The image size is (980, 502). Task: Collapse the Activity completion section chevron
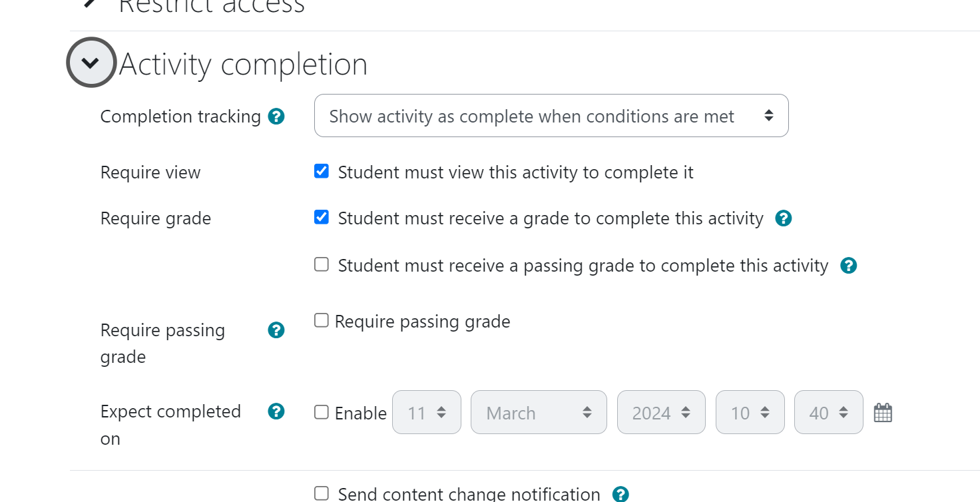(91, 63)
